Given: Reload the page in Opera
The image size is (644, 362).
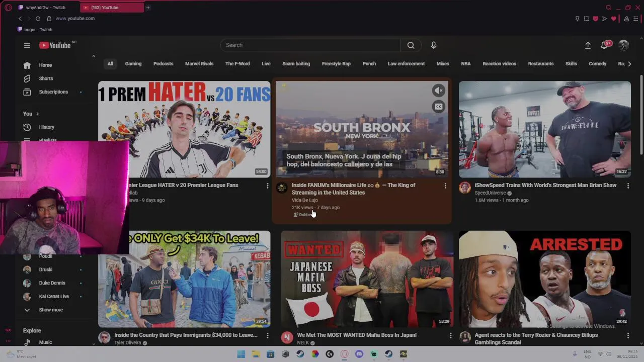Looking at the screenshot, I should [38, 19].
